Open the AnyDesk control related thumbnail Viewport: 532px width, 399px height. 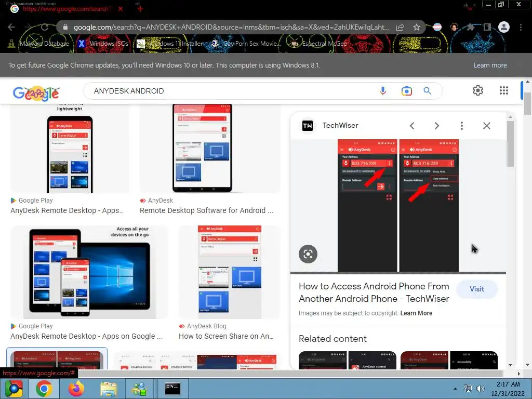(x=372, y=361)
